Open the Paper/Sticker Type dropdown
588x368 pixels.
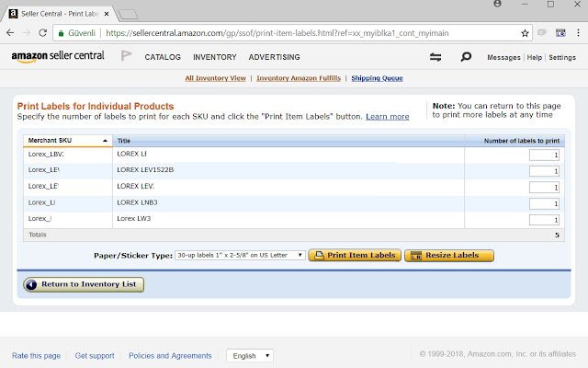click(240, 256)
